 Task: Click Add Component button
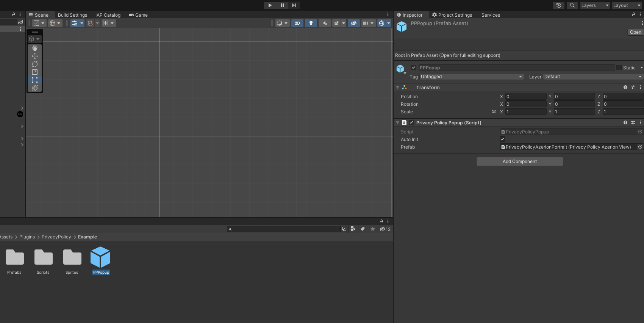[520, 161]
